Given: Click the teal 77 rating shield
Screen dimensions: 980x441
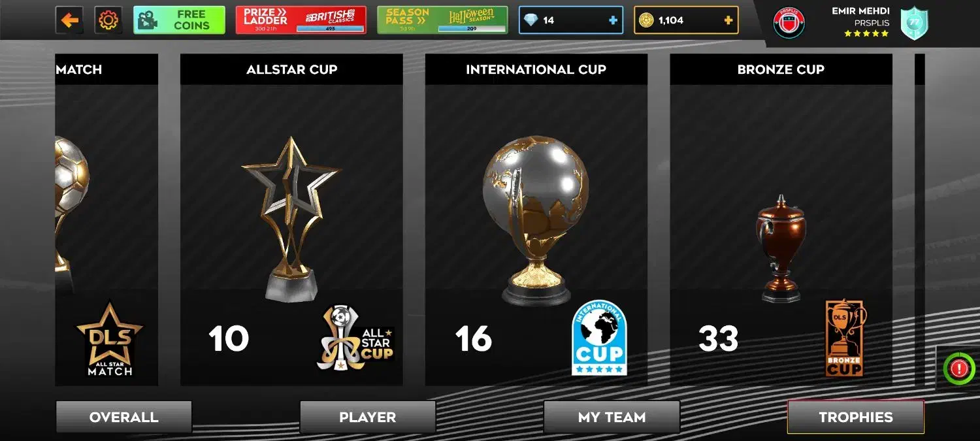Looking at the screenshot, I should [x=914, y=24].
